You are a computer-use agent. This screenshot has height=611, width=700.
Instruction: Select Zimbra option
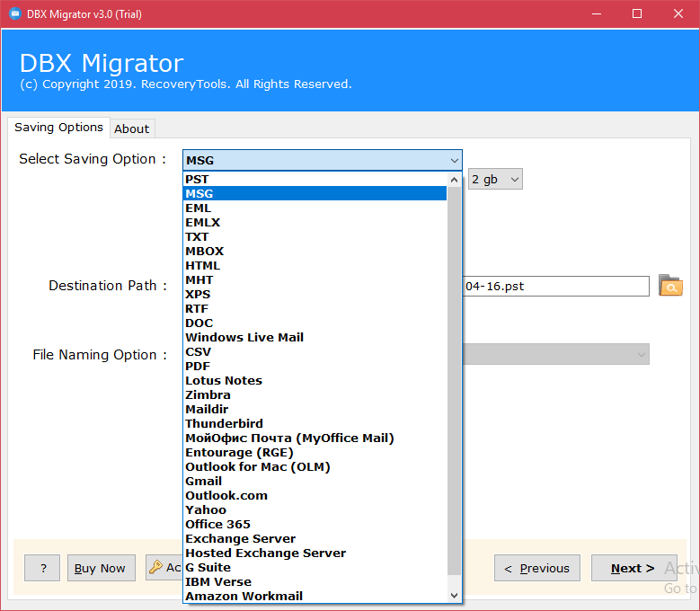(315, 395)
